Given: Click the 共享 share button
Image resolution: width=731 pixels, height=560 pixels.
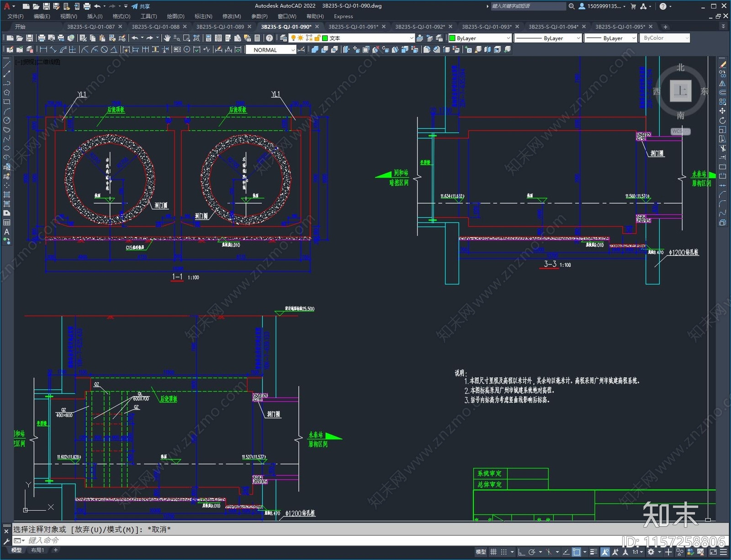Looking at the screenshot, I should point(141,6).
